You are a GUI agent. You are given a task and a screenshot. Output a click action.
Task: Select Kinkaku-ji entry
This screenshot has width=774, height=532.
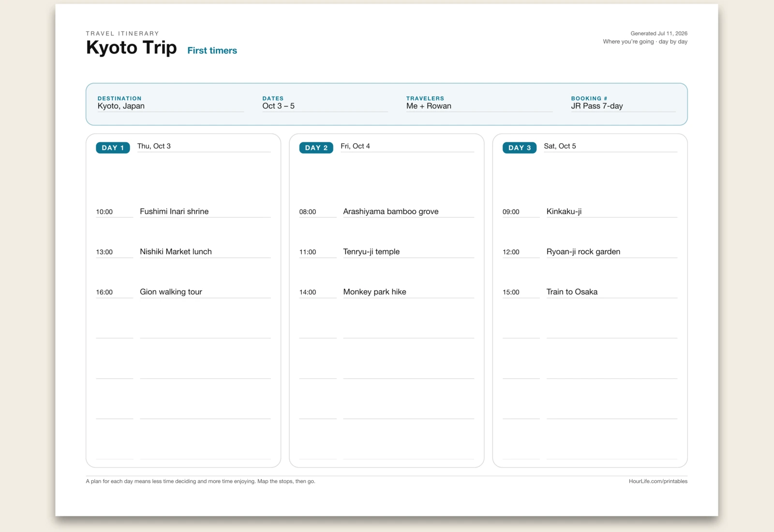(x=611, y=211)
